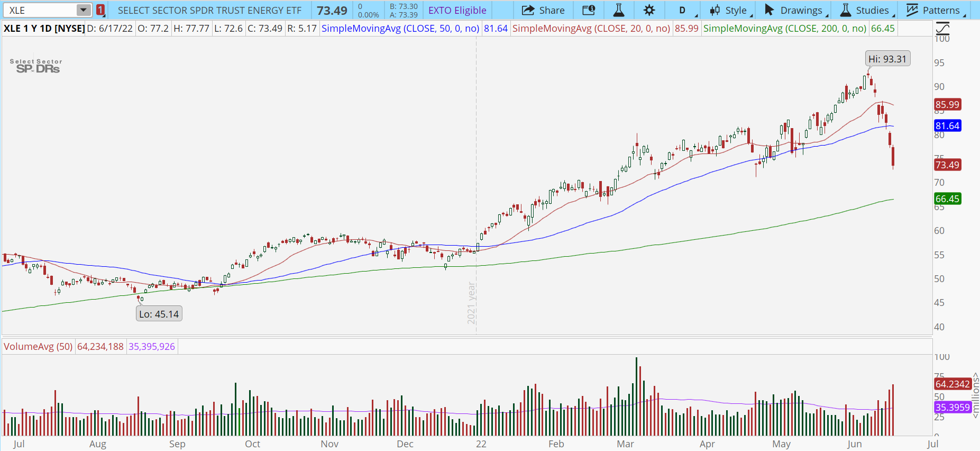The width and height of the screenshot is (980, 451).
Task: Click the high price H: 77.77 readout
Action: click(x=191, y=29)
